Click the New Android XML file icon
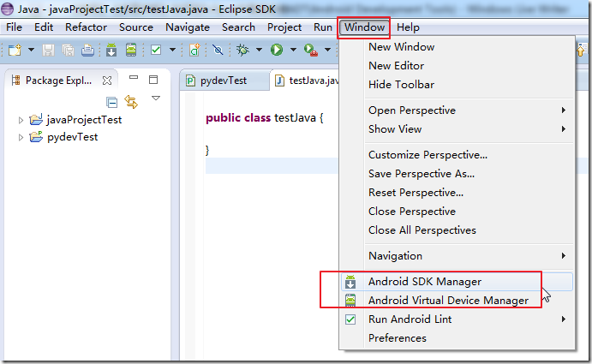The width and height of the screenshot is (592, 364). (x=194, y=50)
